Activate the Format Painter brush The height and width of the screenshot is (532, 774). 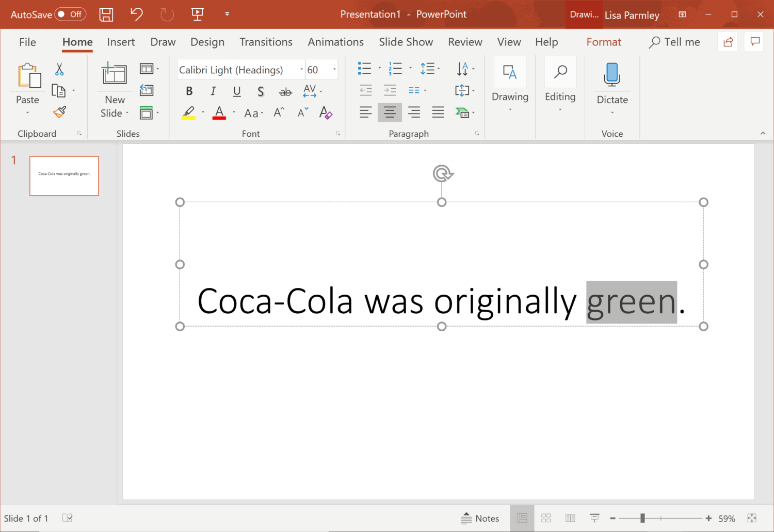click(x=60, y=112)
